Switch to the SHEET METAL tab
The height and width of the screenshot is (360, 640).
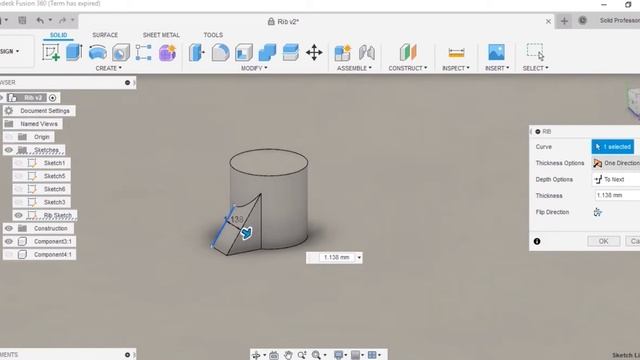[x=161, y=35]
